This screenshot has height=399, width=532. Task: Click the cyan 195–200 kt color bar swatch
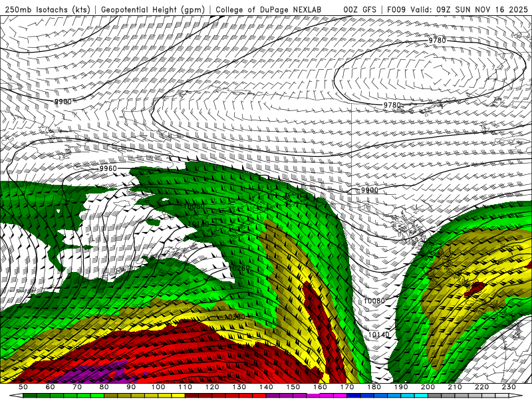(x=421, y=396)
